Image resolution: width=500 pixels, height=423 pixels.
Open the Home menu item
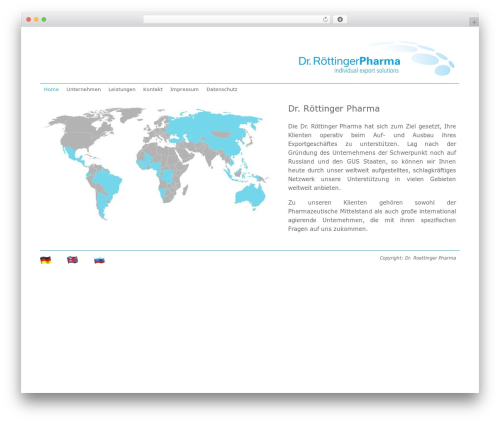(51, 89)
